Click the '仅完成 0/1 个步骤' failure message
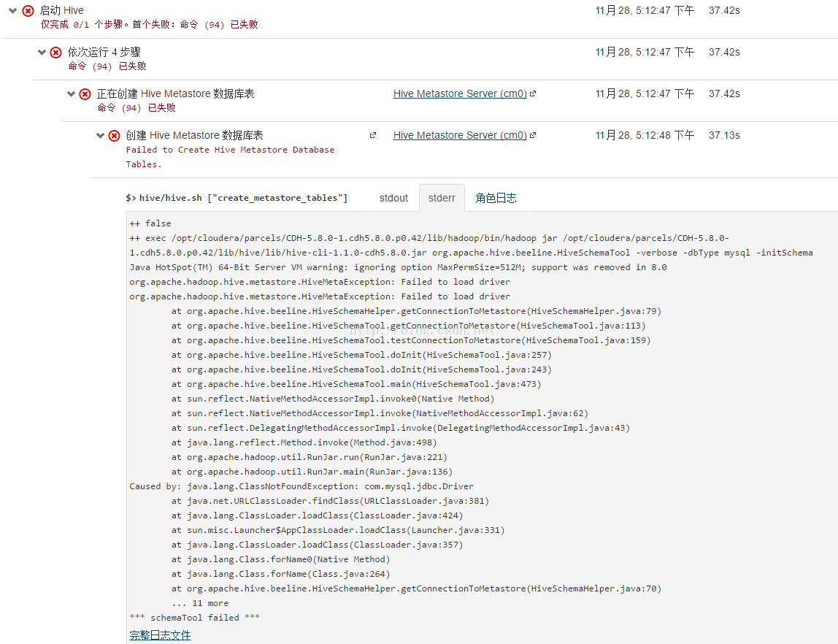 tap(150, 25)
